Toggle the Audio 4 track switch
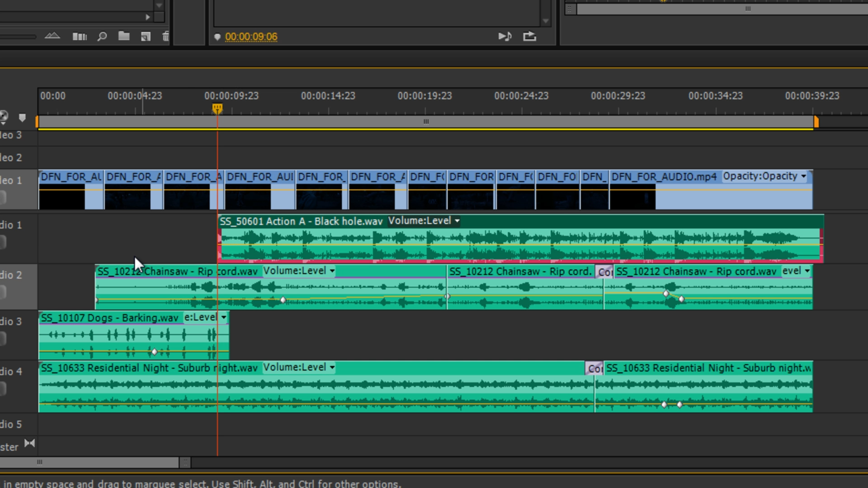The width and height of the screenshot is (868, 488). point(3,388)
